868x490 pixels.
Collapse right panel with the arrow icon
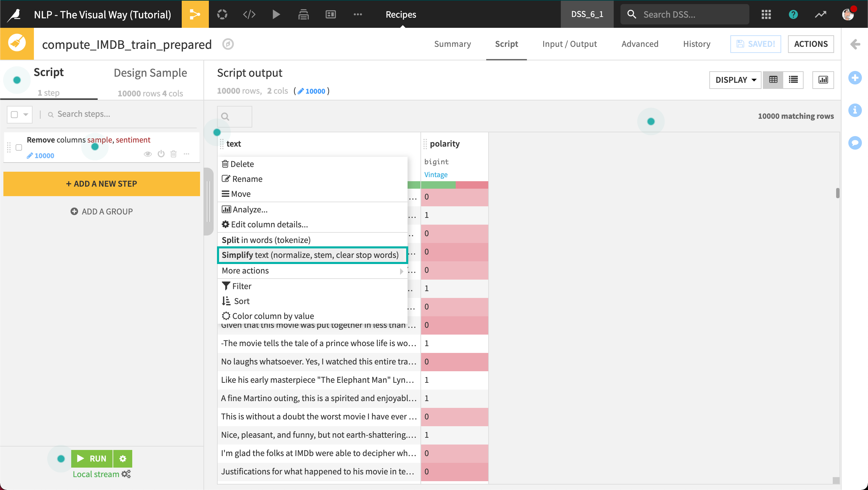855,44
